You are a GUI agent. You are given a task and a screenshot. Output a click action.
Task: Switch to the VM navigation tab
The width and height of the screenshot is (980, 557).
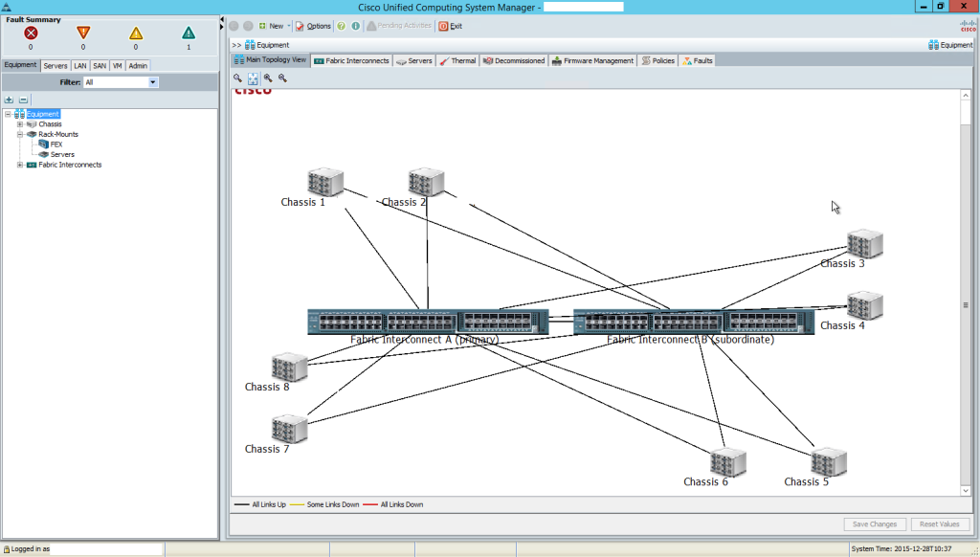click(117, 66)
